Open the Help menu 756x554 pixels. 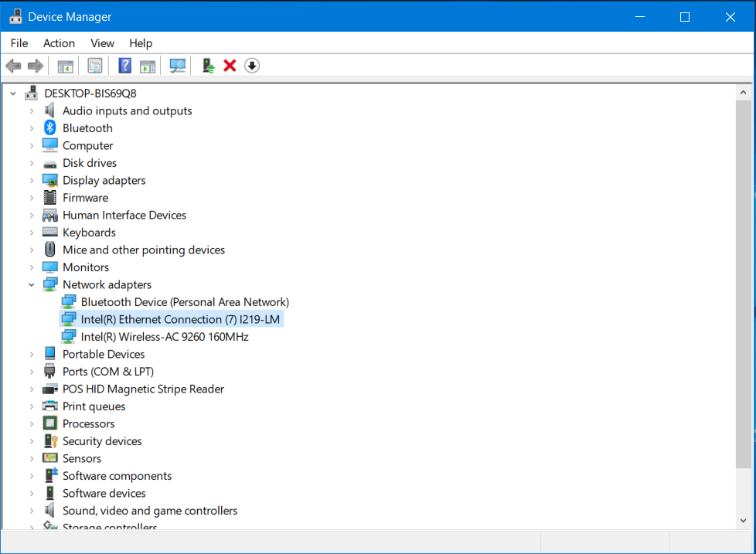(141, 43)
